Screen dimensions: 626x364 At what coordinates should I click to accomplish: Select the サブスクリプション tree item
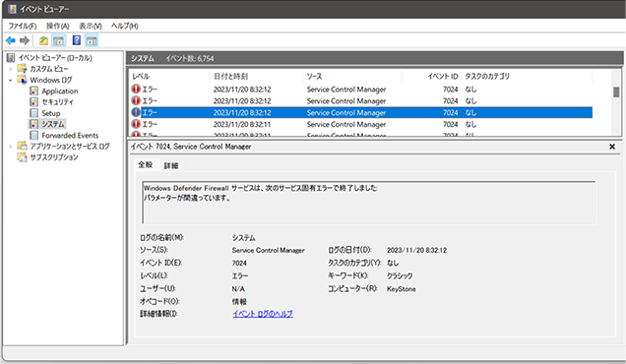point(54,157)
